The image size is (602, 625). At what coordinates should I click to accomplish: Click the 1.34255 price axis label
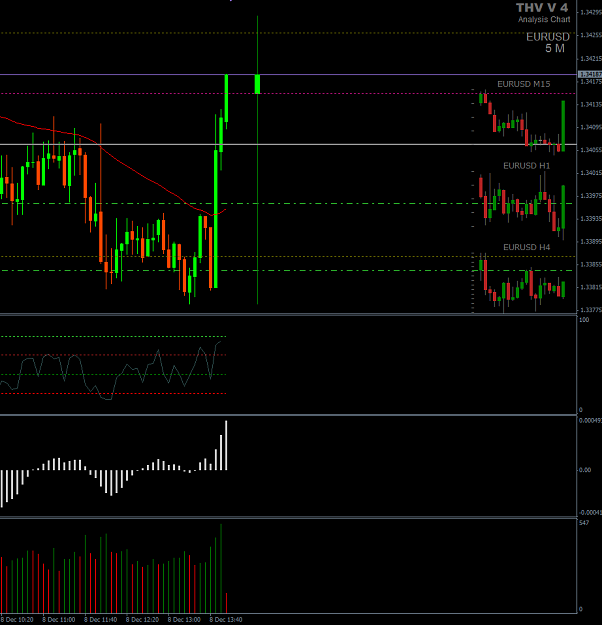(591, 35)
